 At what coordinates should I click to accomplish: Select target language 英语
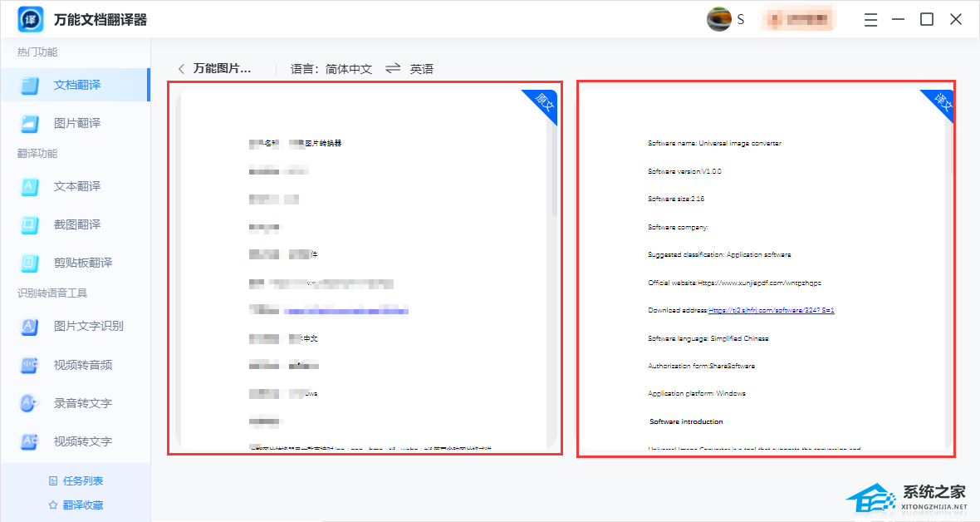tap(421, 69)
